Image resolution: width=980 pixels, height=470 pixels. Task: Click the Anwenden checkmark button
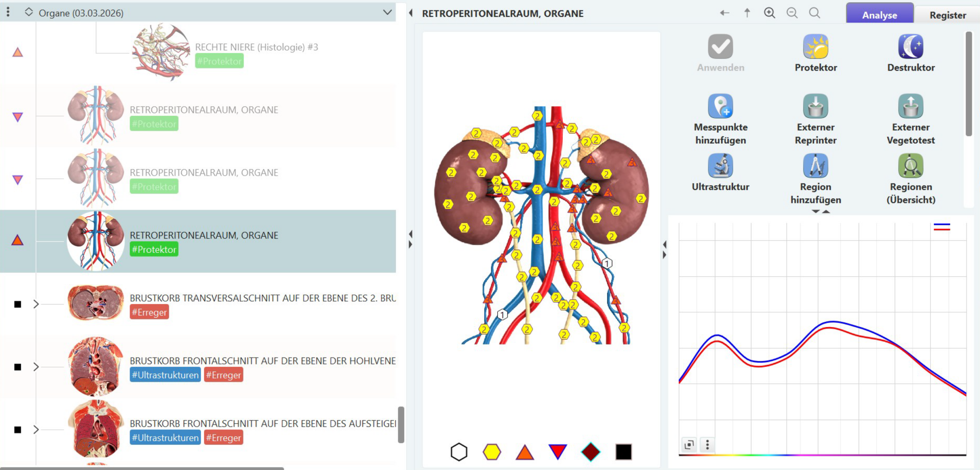(x=720, y=47)
